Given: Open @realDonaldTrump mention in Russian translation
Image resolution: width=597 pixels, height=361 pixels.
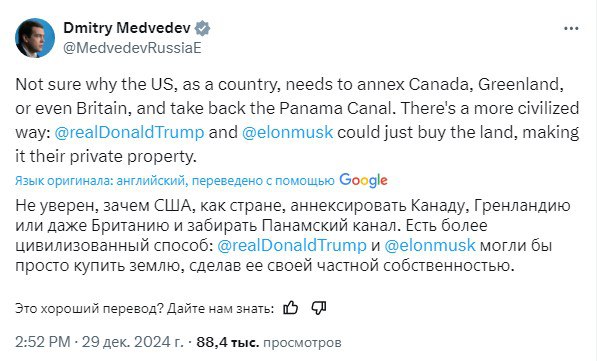Looking at the screenshot, I should click(x=292, y=245).
